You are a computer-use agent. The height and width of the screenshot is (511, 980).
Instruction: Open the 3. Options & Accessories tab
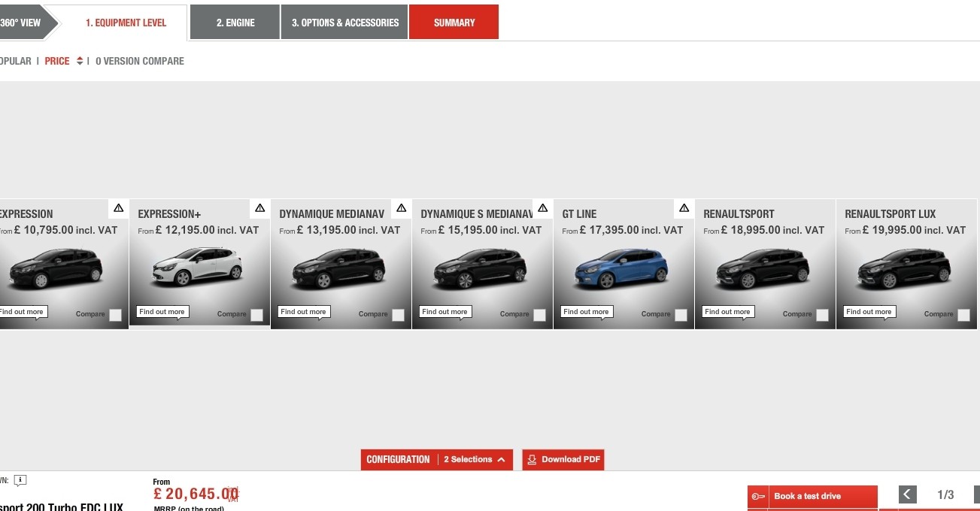345,23
